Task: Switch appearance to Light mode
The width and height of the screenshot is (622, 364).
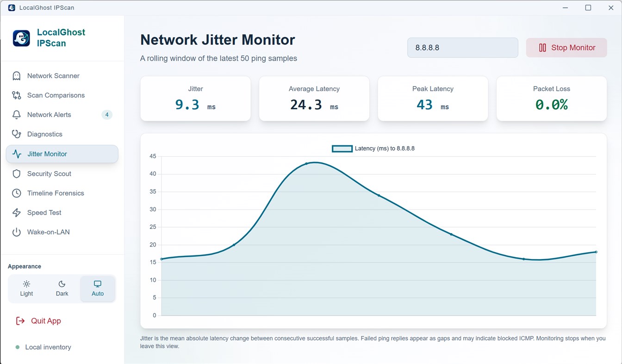Action: [26, 289]
